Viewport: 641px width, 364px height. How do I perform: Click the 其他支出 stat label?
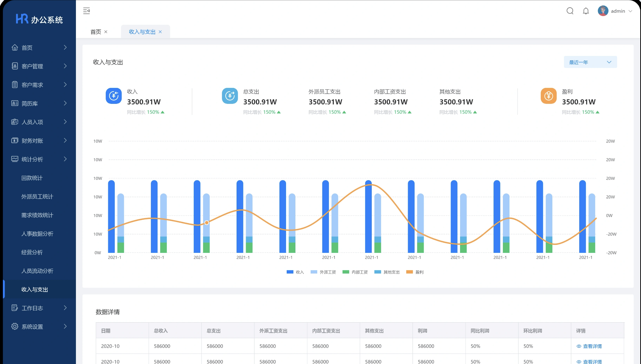450,92
